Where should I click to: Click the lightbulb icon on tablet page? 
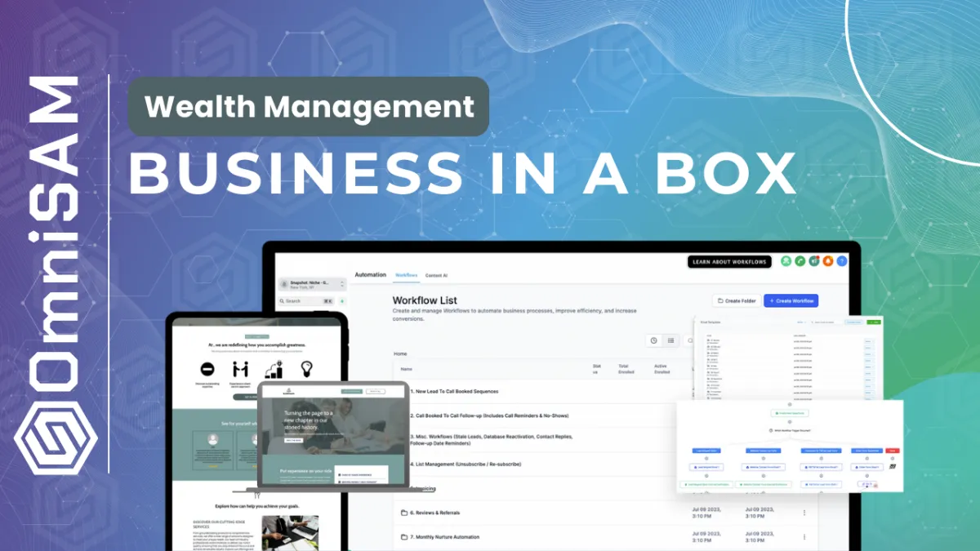click(307, 369)
